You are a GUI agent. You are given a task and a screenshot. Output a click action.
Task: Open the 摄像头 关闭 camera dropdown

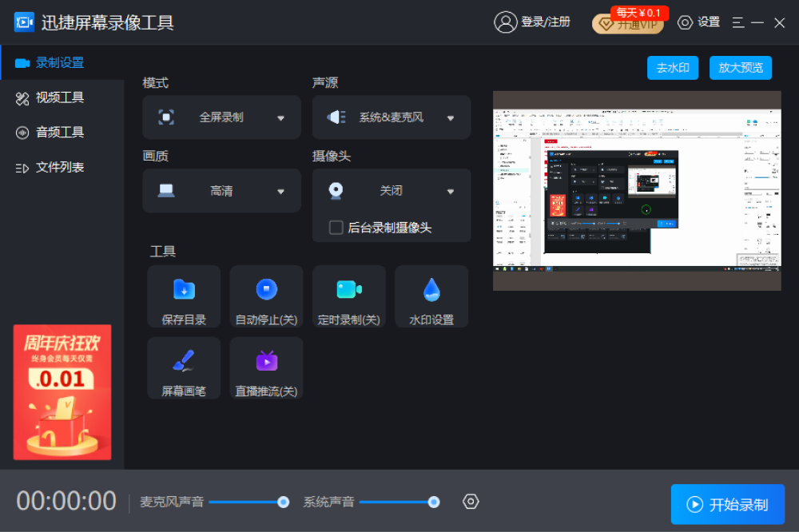pyautogui.click(x=392, y=191)
